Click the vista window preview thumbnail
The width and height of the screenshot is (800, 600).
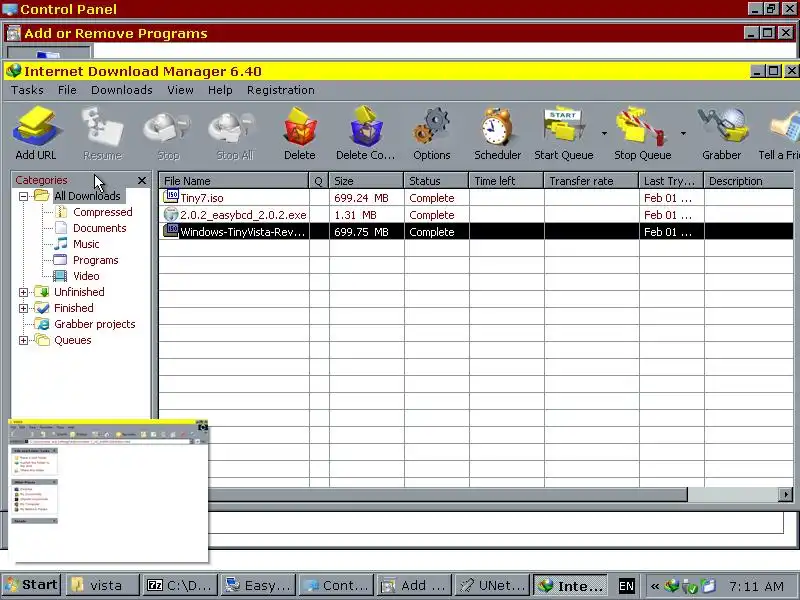108,491
